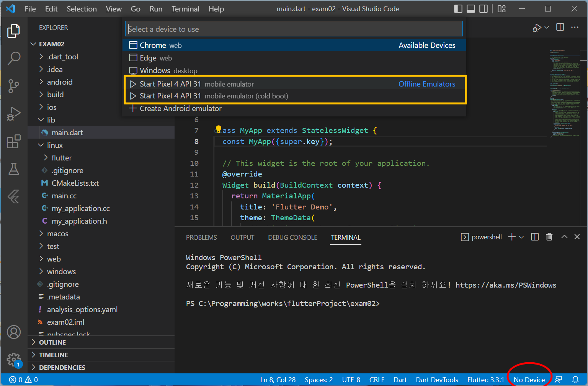
Task: Open the Selection menu
Action: point(82,9)
